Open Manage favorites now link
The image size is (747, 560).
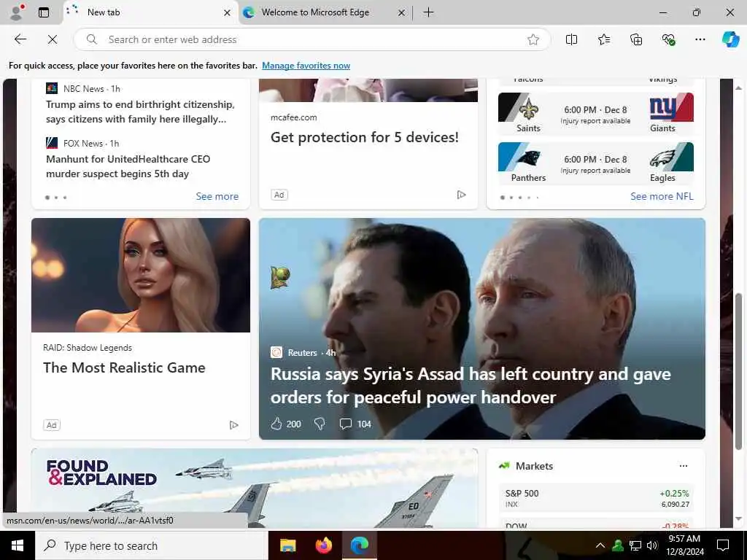tap(306, 66)
